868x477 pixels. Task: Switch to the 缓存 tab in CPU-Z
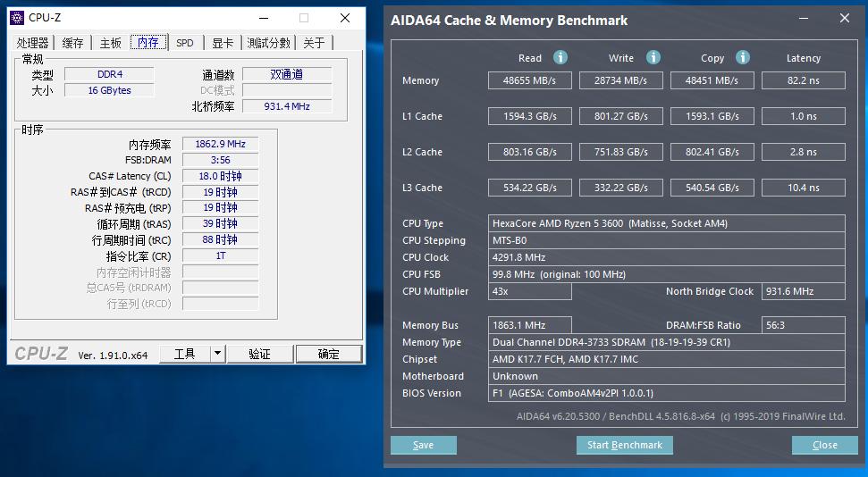coord(72,43)
